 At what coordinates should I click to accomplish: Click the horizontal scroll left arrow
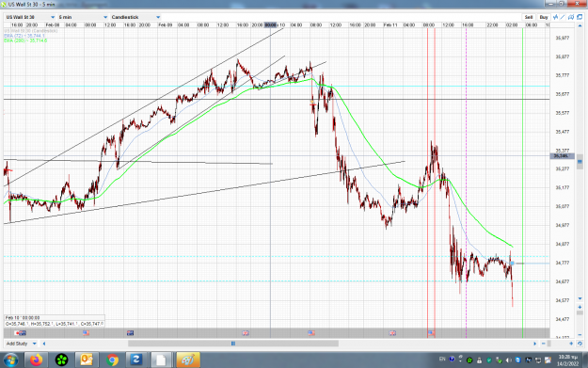pyautogui.click(x=44, y=344)
